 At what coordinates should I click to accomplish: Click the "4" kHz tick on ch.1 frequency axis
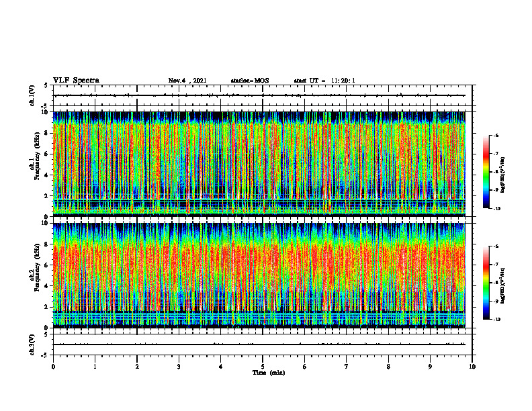46,175
